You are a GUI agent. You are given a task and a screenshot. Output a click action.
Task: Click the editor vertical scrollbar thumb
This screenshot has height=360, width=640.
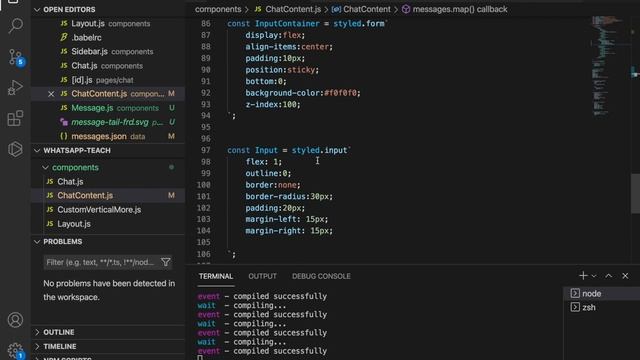tap(635, 193)
